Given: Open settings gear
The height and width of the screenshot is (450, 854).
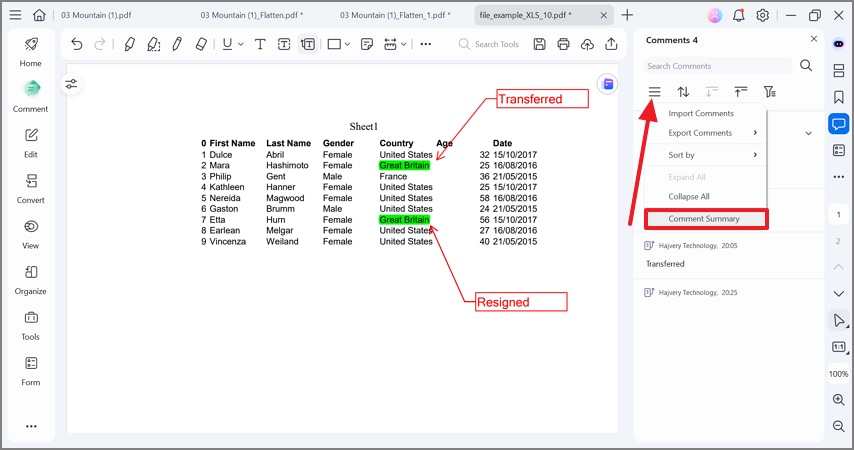Looking at the screenshot, I should click(762, 15).
